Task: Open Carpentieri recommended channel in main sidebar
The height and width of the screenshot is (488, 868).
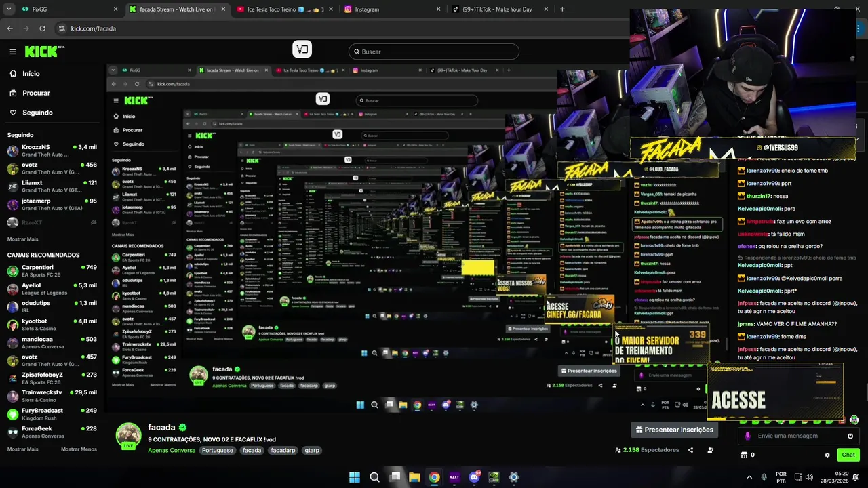Action: [52, 270]
